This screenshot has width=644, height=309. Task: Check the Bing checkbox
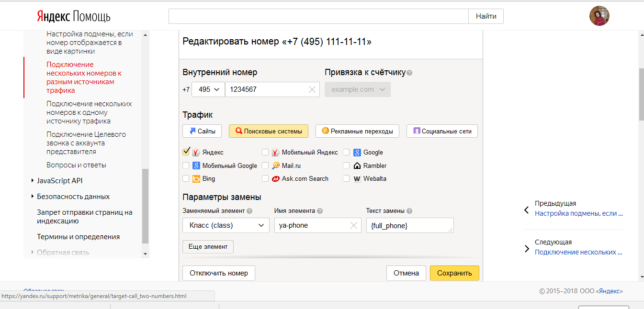pyautogui.click(x=186, y=178)
